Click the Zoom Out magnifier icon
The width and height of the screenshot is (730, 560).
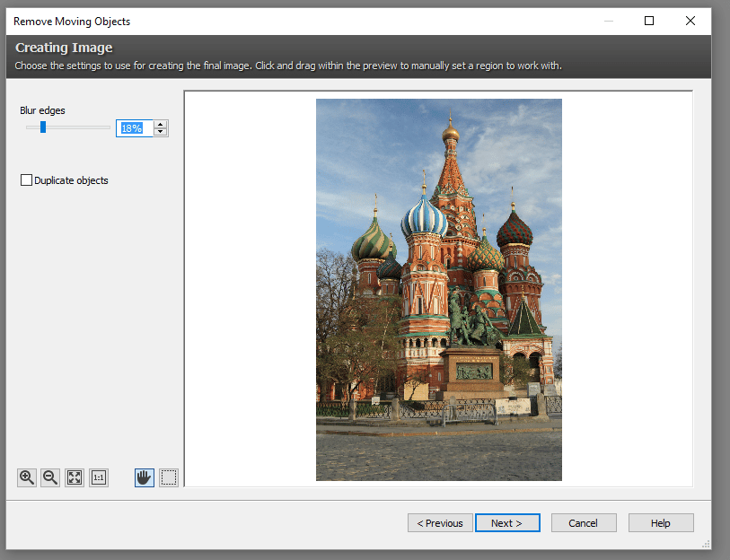pyautogui.click(x=50, y=477)
